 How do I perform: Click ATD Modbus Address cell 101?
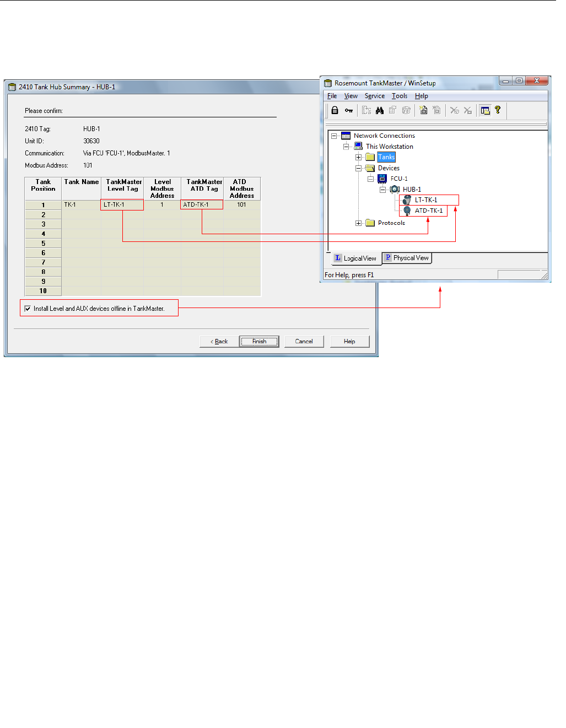tap(242, 204)
